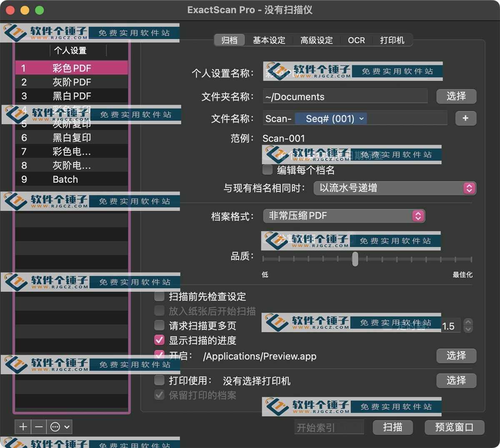The height and width of the screenshot is (448, 500).
Task: Select the 黑白复印 profile
Action: (72, 138)
